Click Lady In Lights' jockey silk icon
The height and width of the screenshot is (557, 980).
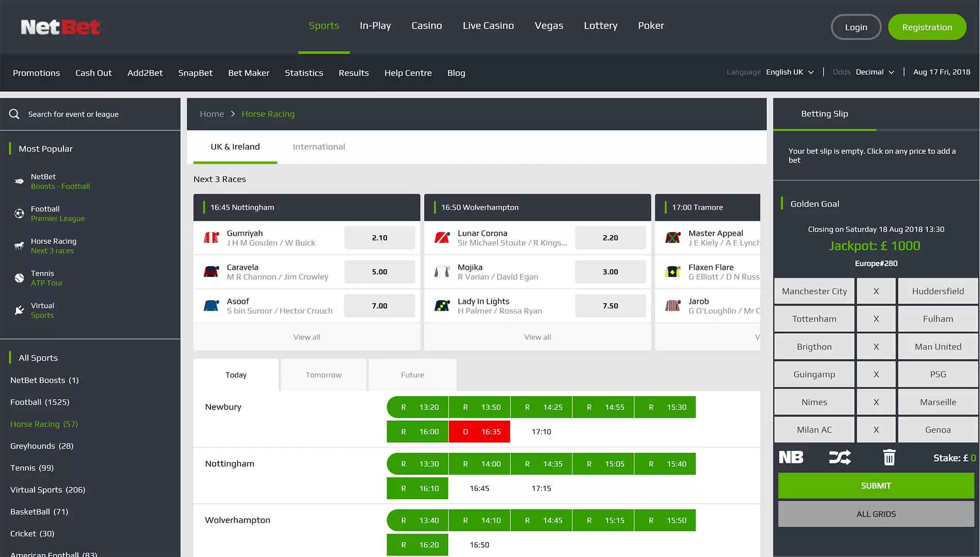click(442, 306)
